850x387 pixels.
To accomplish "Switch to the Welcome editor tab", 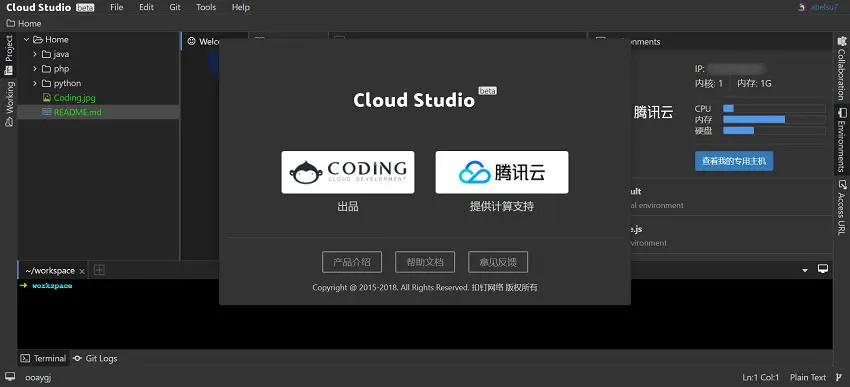I will point(203,41).
